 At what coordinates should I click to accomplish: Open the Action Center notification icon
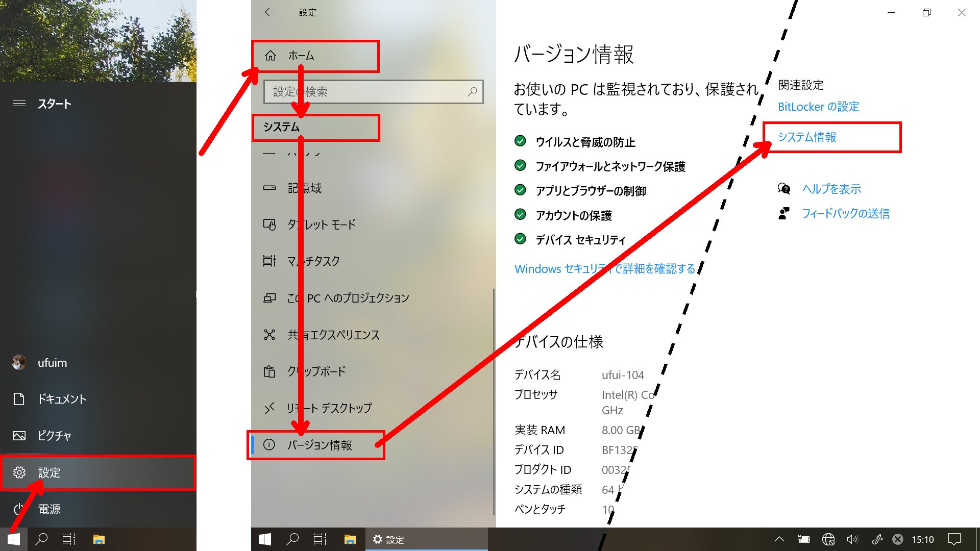(x=954, y=539)
